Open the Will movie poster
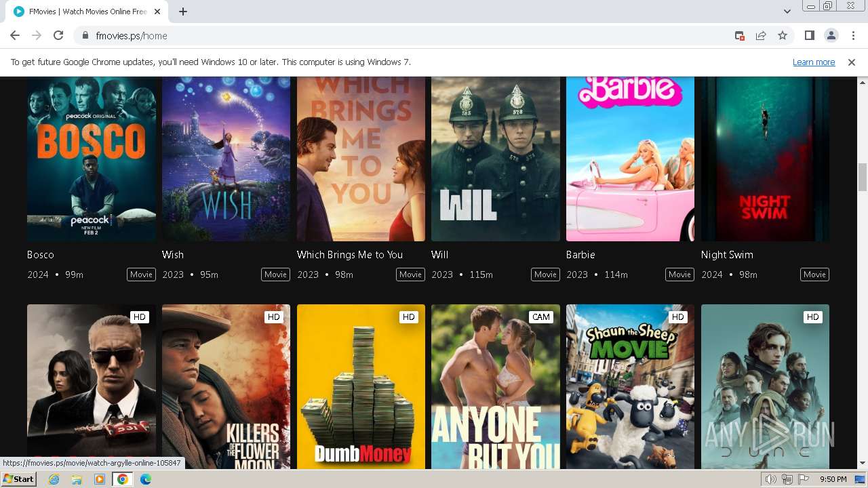Viewport: 868px width, 488px height. coord(496,159)
